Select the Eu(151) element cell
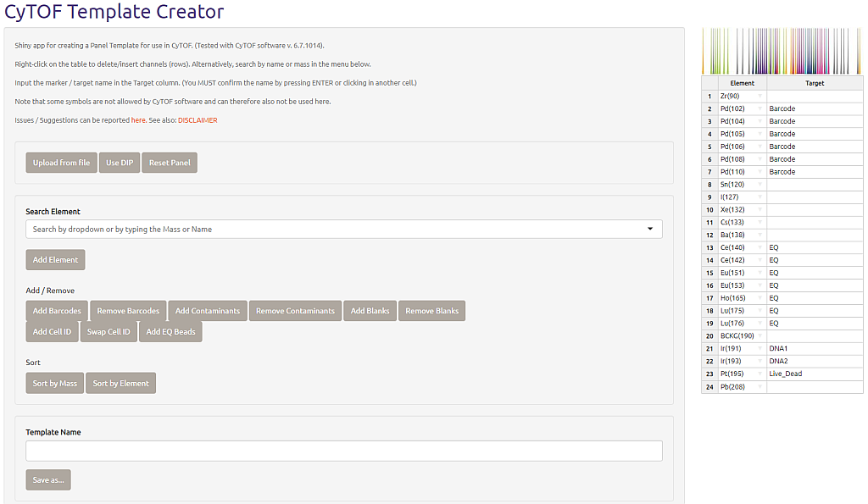 point(743,273)
